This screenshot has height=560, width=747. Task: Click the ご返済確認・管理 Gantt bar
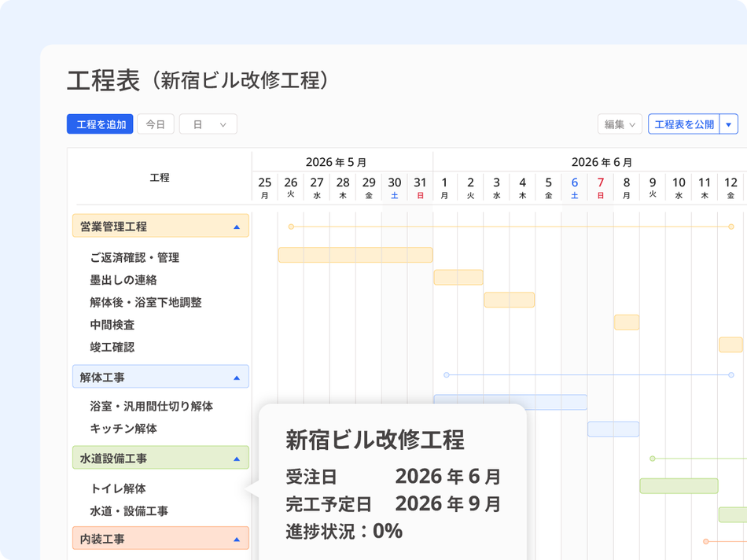355,255
